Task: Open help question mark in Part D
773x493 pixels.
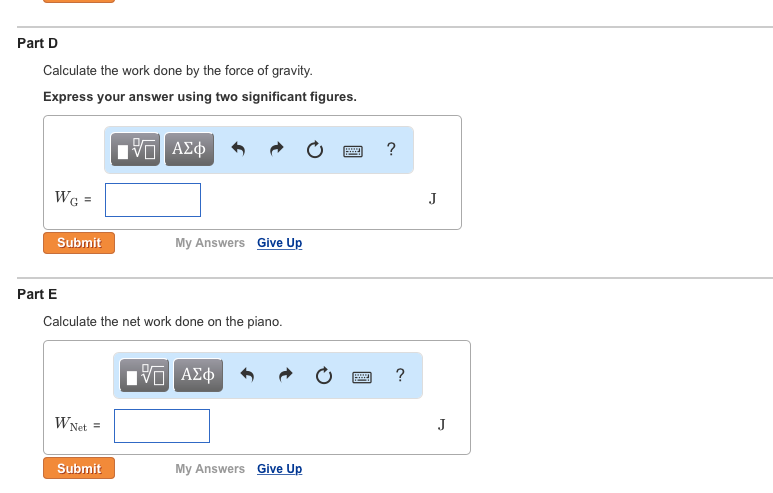Action: 391,149
